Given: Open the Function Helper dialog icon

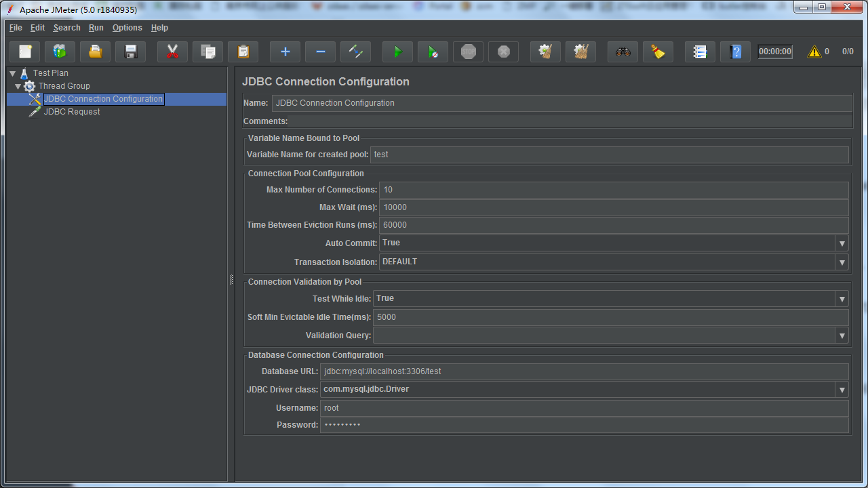Looking at the screenshot, I should 700,52.
